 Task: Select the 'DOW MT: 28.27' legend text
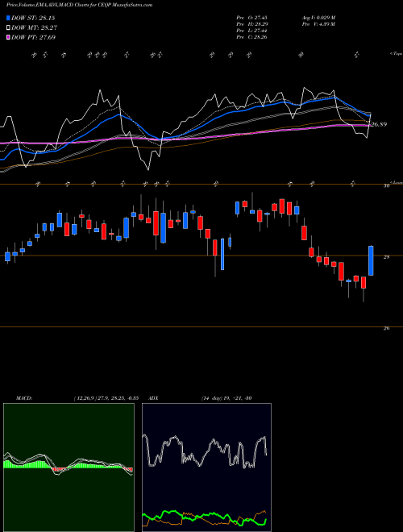tap(34, 28)
